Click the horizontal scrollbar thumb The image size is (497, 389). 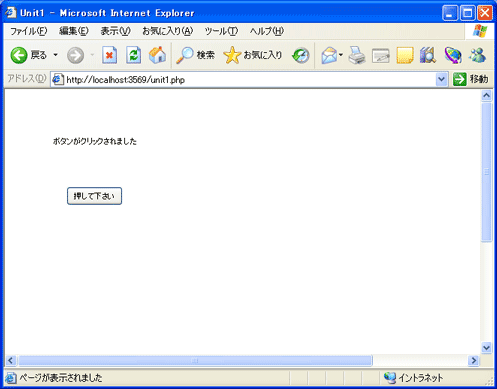coord(195,360)
